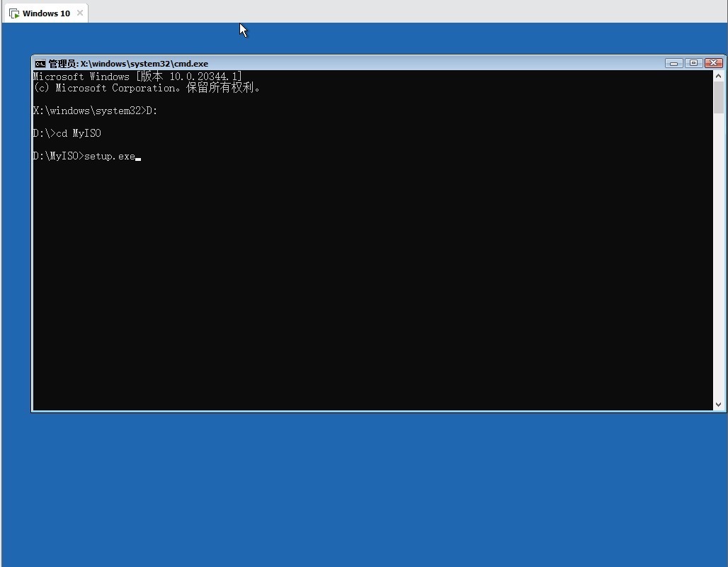This screenshot has width=728, height=567.
Task: Minimize the cmd.exe window
Action: (x=673, y=63)
